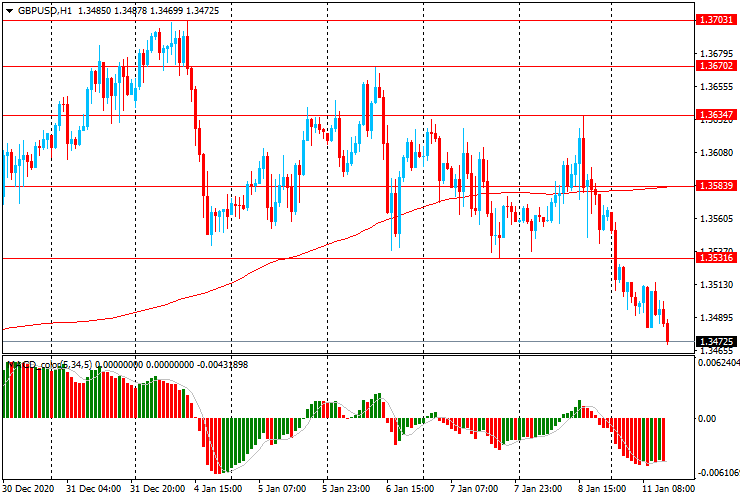Click the 1.36702 red price label

[x=717, y=66]
